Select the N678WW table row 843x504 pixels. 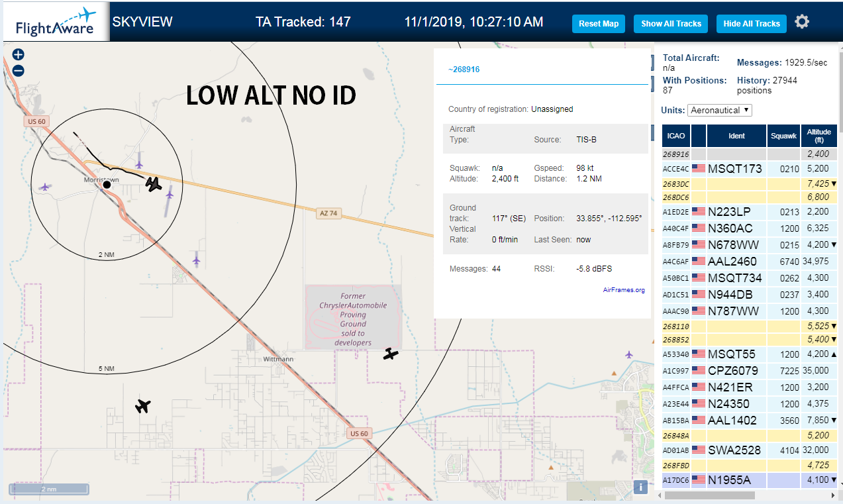pyautogui.click(x=750, y=245)
